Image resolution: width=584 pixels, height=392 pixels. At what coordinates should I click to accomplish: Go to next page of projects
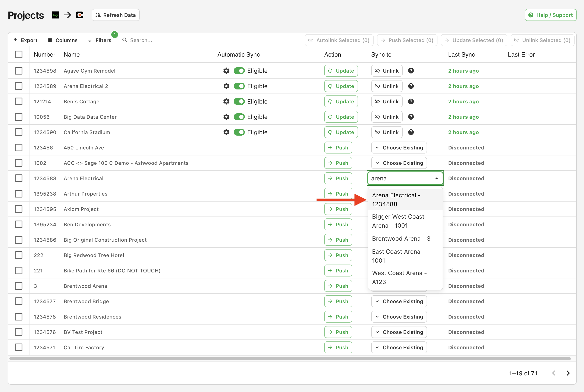click(568, 373)
